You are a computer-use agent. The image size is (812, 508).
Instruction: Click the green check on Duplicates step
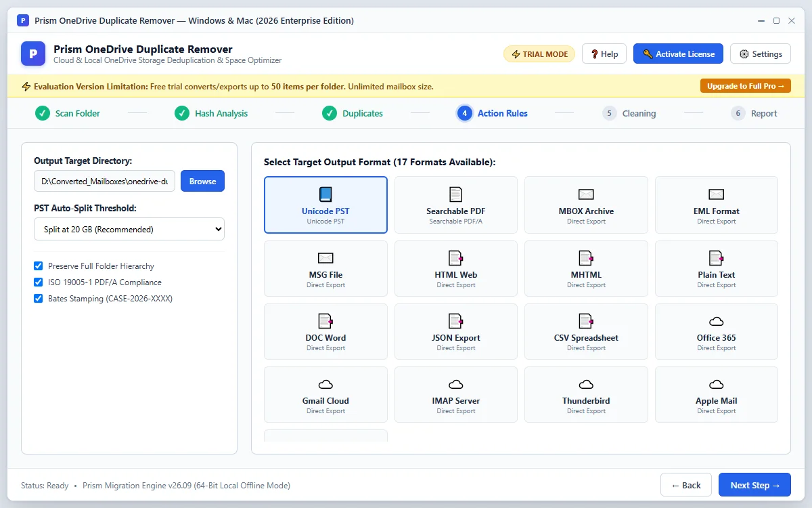pos(330,113)
